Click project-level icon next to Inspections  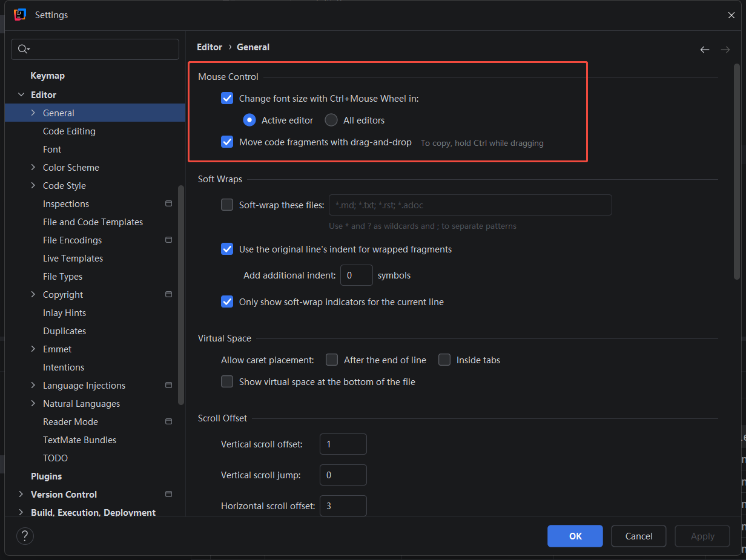(x=169, y=204)
